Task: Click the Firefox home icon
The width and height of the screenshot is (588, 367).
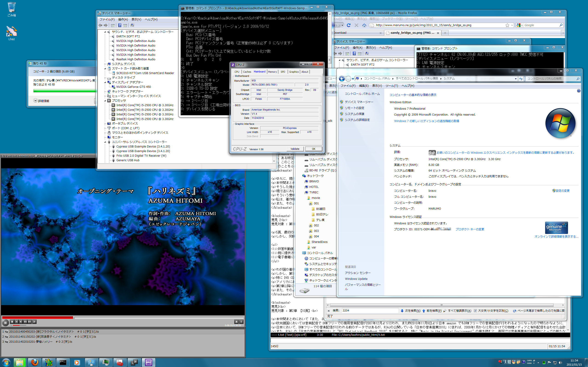Action: (x=364, y=25)
